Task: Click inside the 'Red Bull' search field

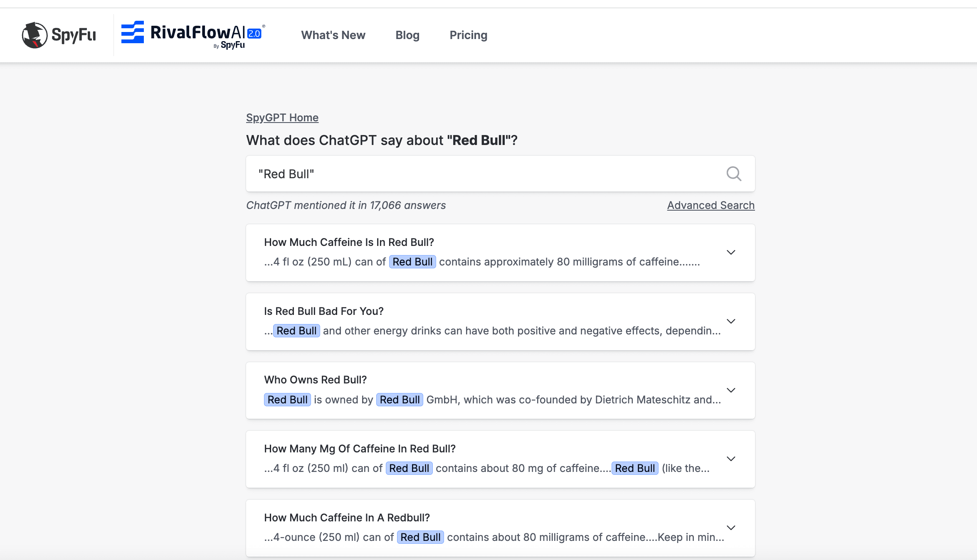Action: tap(457, 174)
